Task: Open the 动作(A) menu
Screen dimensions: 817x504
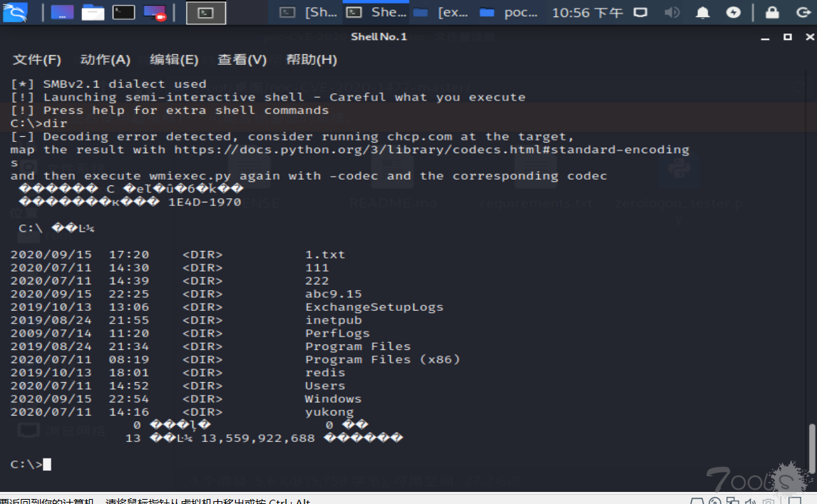Action: [x=106, y=60]
